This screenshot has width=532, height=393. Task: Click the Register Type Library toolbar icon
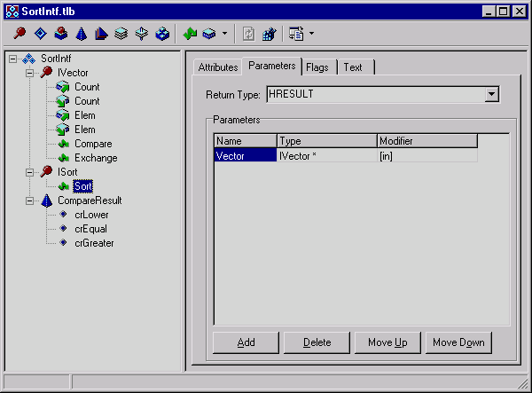(270, 35)
